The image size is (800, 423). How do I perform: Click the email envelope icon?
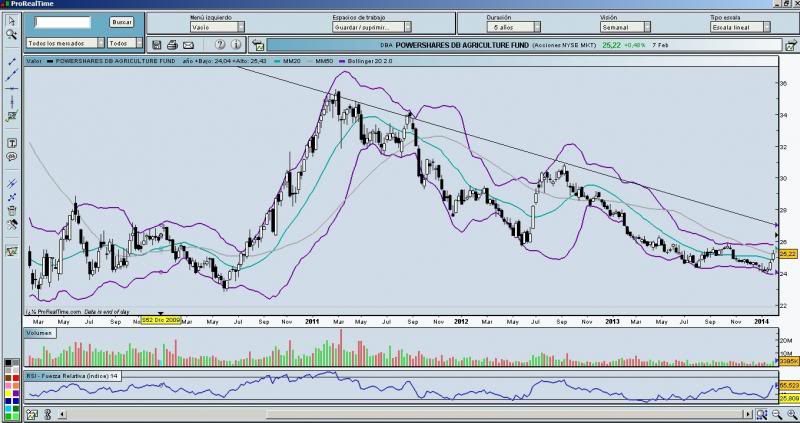click(188, 45)
